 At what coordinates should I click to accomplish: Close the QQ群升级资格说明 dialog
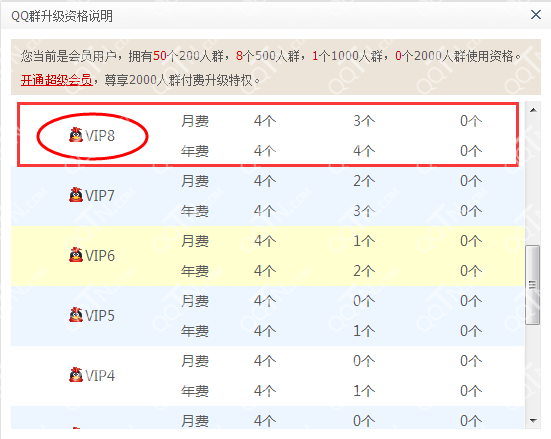[536, 15]
